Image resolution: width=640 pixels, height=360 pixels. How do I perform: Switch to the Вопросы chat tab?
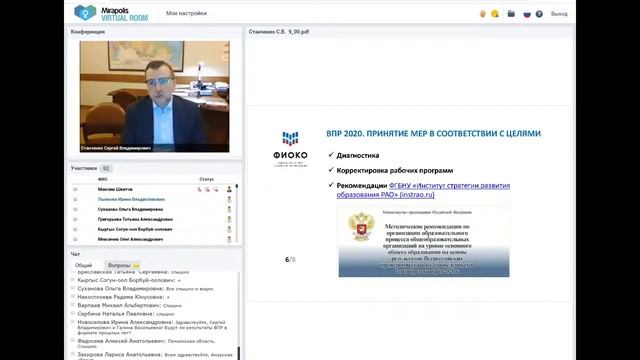[x=122, y=265]
